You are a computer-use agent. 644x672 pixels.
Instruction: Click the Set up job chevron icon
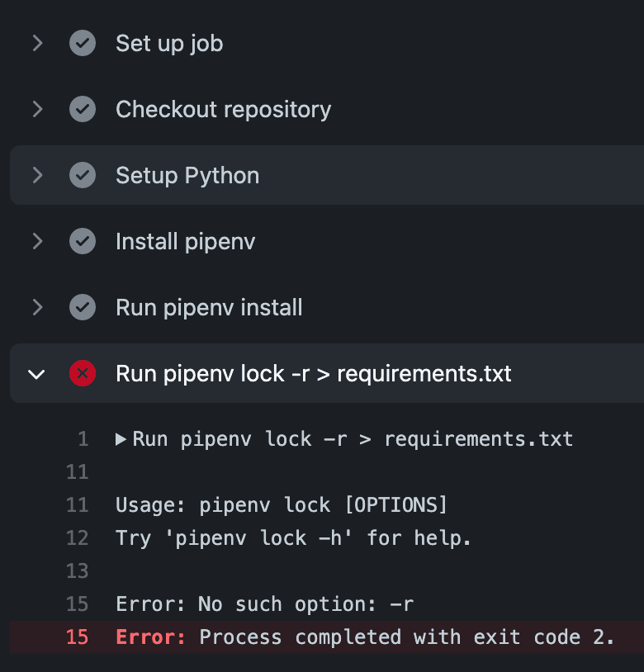coord(37,43)
